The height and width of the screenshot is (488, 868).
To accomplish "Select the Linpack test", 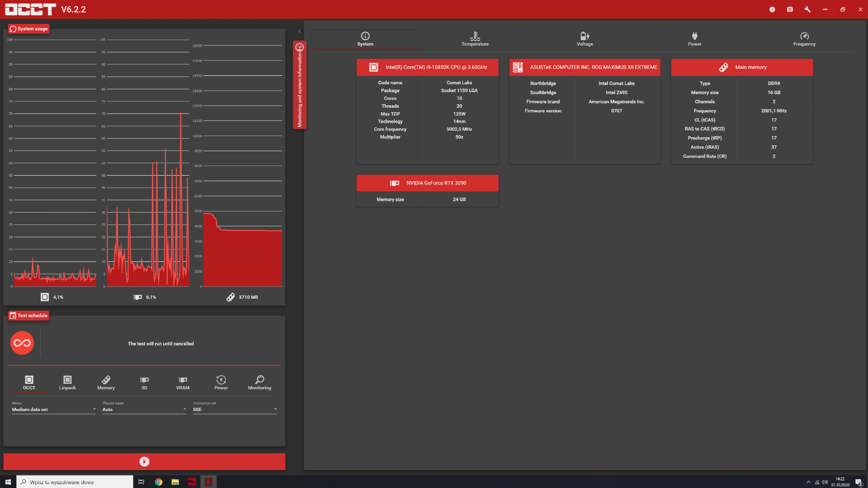I will [x=67, y=383].
